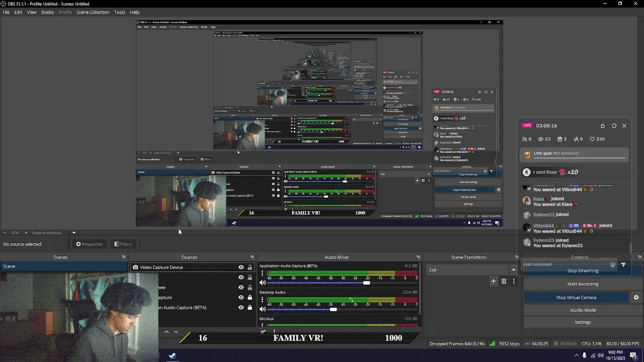Toggle lock of source ending 'on Audio Capture (BETA)'

[x=250, y=308]
